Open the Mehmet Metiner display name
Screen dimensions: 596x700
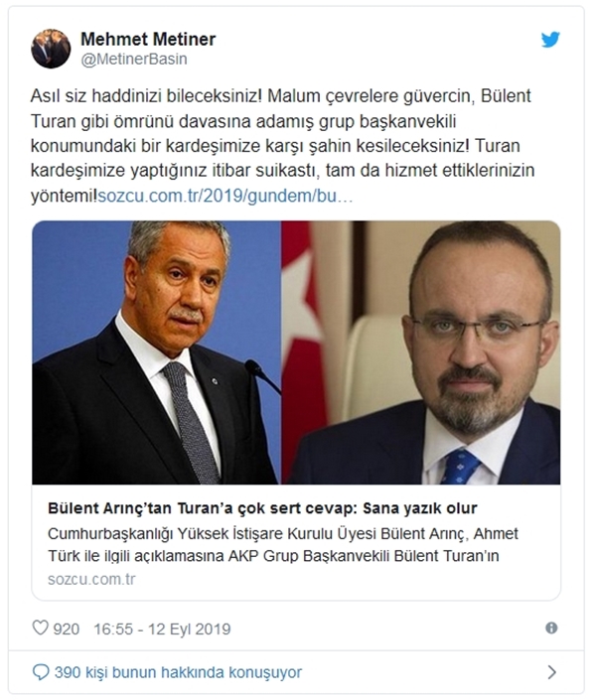tap(148, 40)
